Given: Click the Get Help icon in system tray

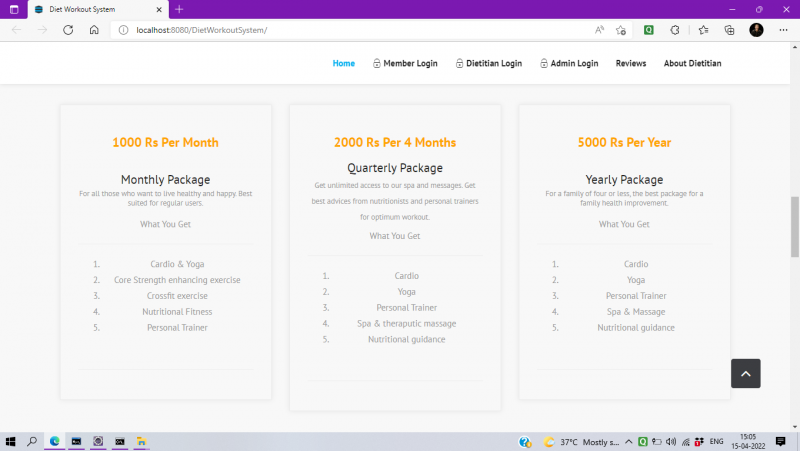Looking at the screenshot, I should [x=525, y=442].
